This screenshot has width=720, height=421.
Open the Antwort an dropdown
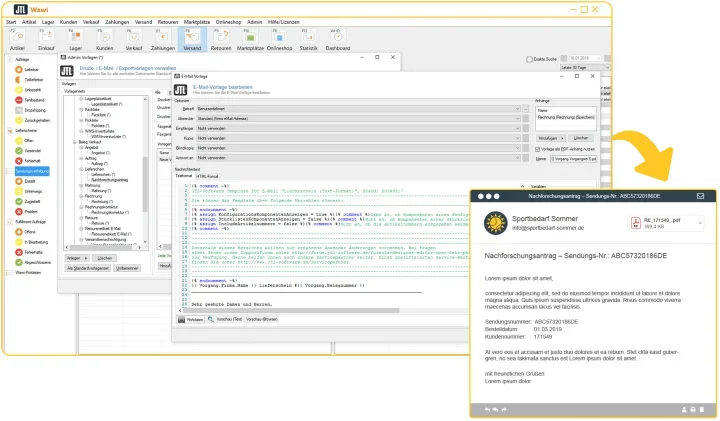(359, 158)
